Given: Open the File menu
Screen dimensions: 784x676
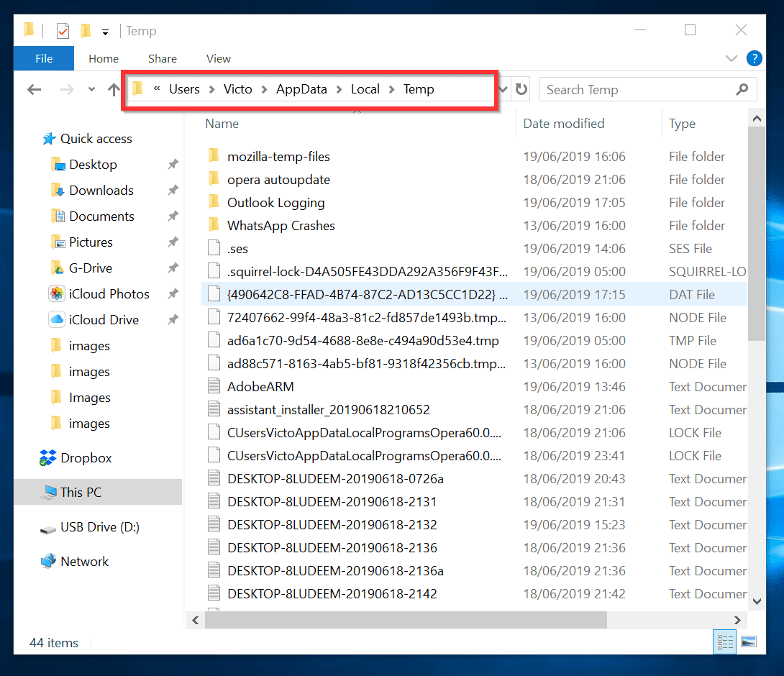Looking at the screenshot, I should click(43, 58).
